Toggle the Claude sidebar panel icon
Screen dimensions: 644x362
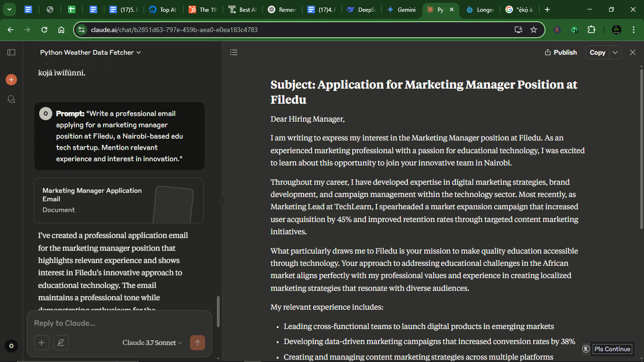click(x=11, y=52)
